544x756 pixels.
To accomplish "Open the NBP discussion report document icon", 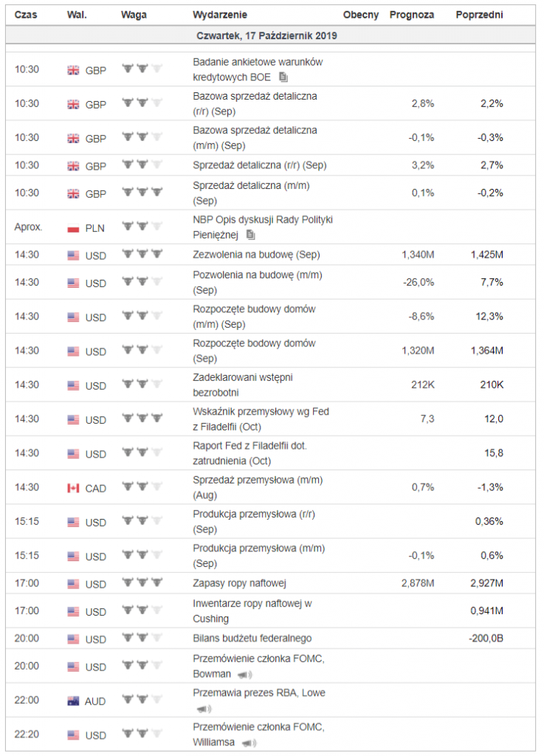I will [250, 235].
